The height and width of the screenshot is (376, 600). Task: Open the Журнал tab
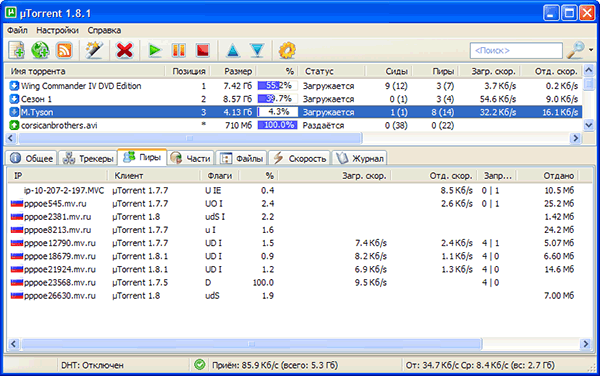point(359,158)
